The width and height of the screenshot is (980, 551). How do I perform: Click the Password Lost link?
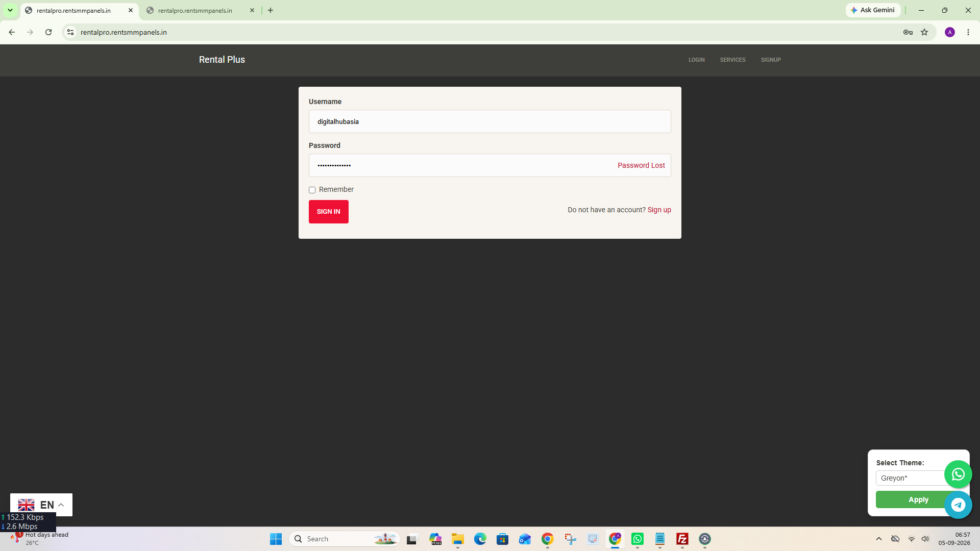[641, 165]
